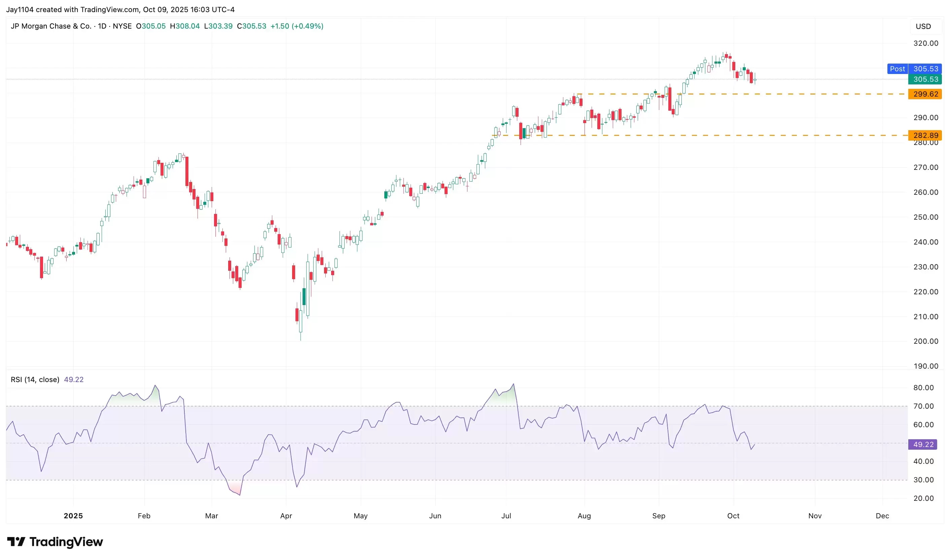Screen dimensions: 950x560
Task: Click the purple 49.22 RSI value tag
Action: coord(922,445)
